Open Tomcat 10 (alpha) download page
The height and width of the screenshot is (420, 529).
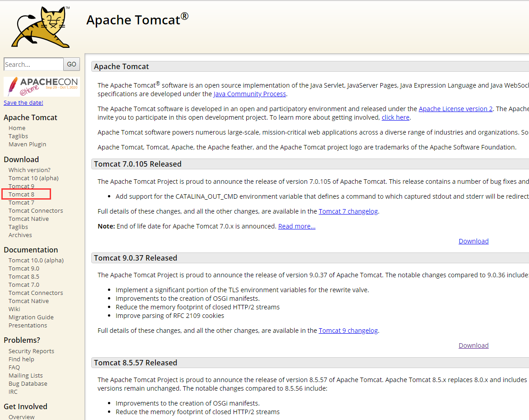[33, 178]
